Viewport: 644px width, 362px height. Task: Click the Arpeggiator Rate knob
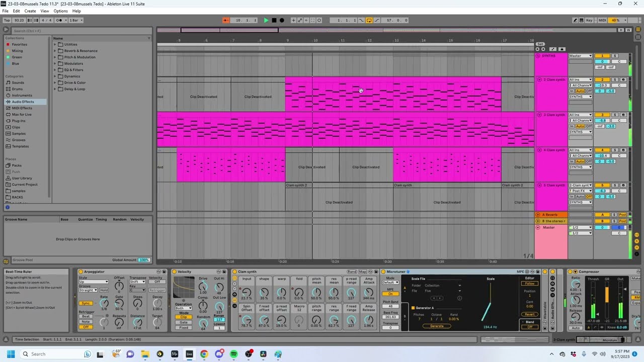104,303
